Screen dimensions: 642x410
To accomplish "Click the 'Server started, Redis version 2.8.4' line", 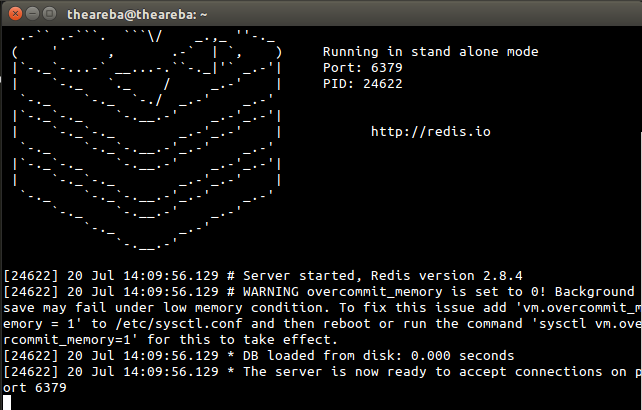I will pyautogui.click(x=262, y=276).
